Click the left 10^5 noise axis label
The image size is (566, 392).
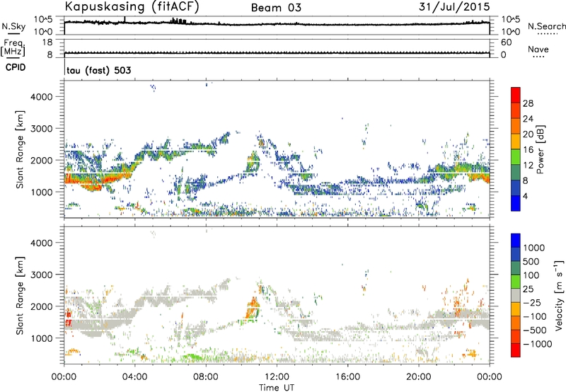(x=43, y=20)
